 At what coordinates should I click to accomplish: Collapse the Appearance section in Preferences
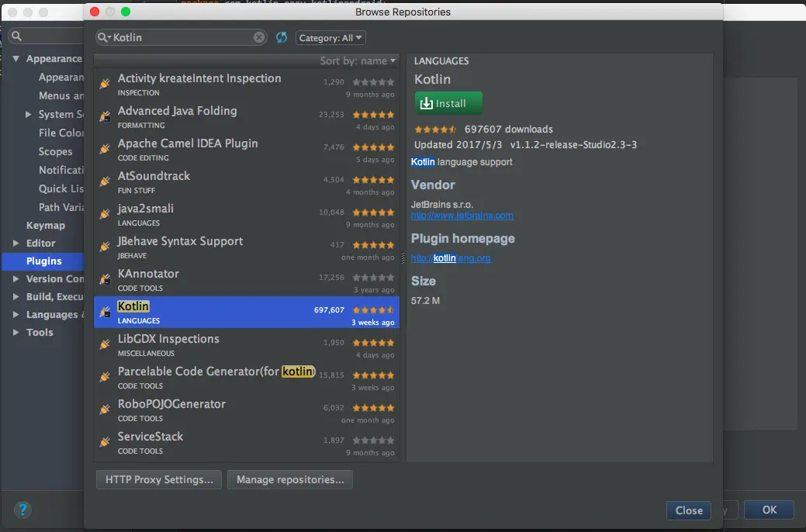pyautogui.click(x=16, y=59)
